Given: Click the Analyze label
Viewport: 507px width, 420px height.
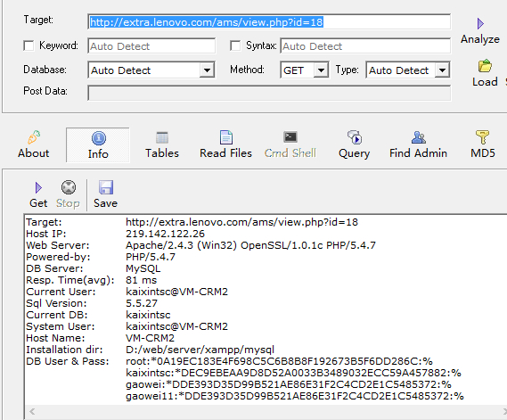Looking at the screenshot, I should (x=480, y=39).
